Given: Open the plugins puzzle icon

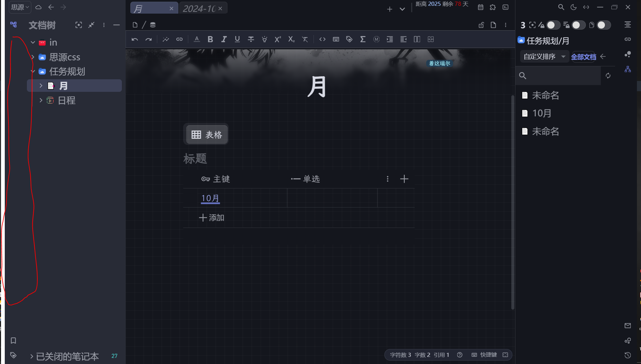Looking at the screenshot, I should pos(493,7).
